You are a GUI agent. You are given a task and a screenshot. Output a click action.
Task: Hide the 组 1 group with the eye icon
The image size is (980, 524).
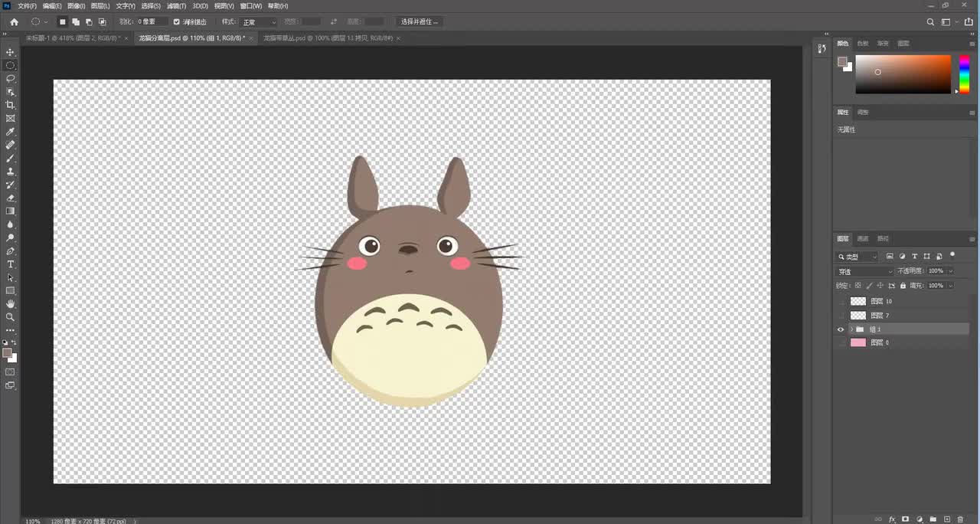click(x=841, y=329)
